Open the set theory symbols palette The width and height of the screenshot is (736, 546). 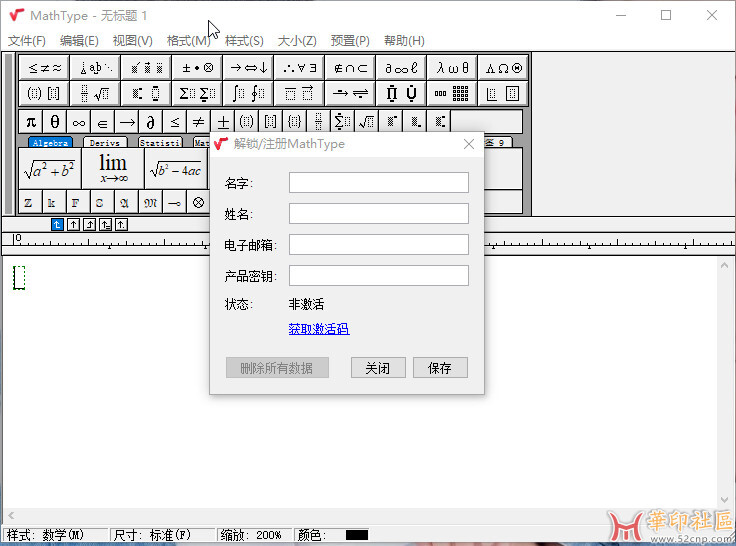click(351, 68)
